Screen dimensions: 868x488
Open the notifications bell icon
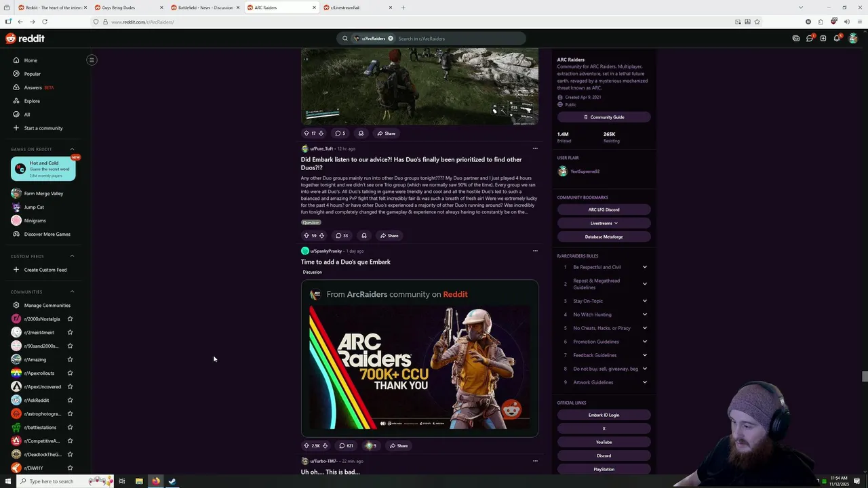[837, 39]
